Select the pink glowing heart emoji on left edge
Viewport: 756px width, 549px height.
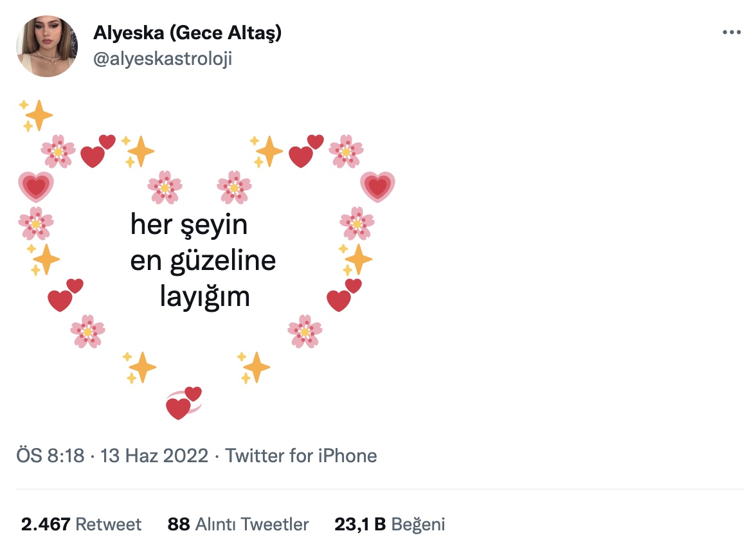point(36,187)
